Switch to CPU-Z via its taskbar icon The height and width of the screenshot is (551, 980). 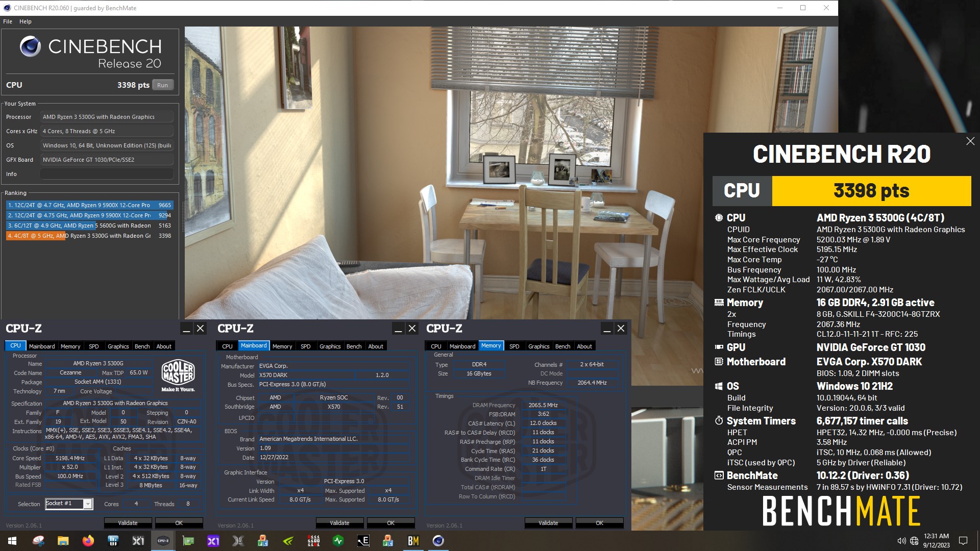pos(163,541)
